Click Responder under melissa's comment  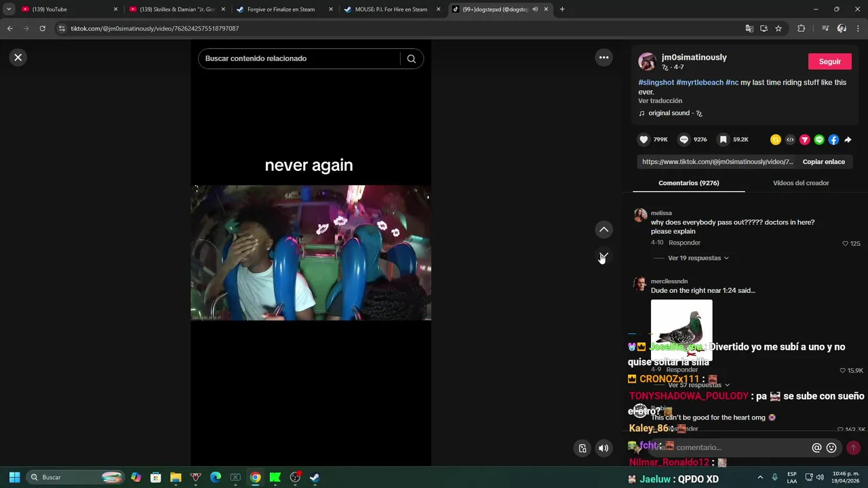pyautogui.click(x=684, y=243)
